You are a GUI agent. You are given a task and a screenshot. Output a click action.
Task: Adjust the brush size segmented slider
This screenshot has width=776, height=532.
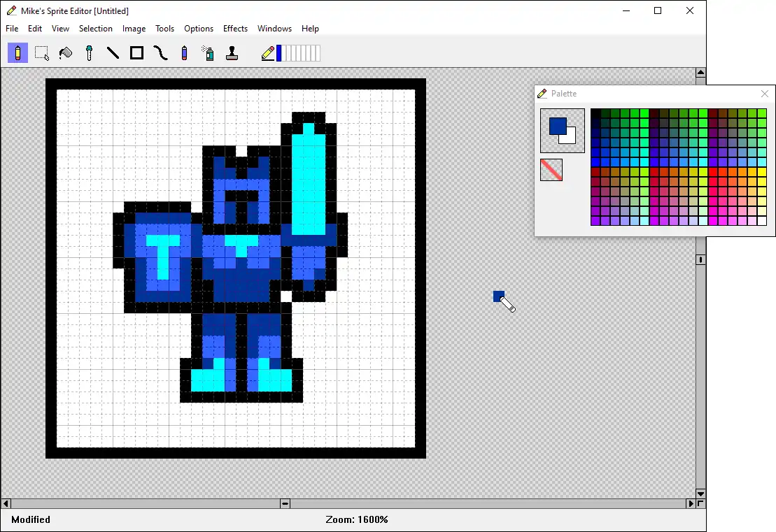(298, 53)
